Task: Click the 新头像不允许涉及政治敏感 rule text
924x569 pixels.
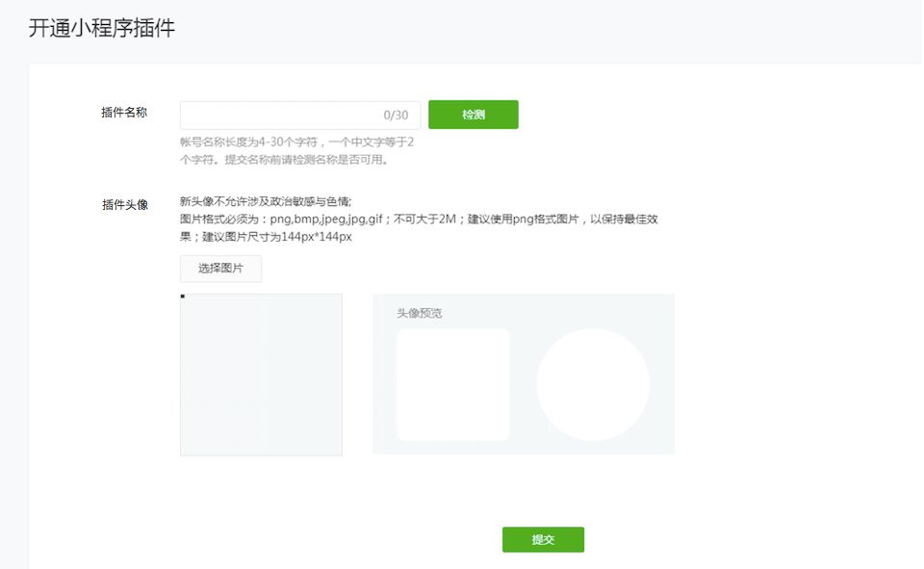Action: point(266,201)
